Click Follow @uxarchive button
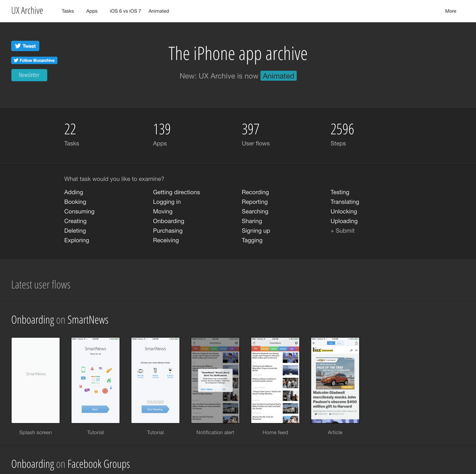This screenshot has width=476, height=474. click(34, 60)
